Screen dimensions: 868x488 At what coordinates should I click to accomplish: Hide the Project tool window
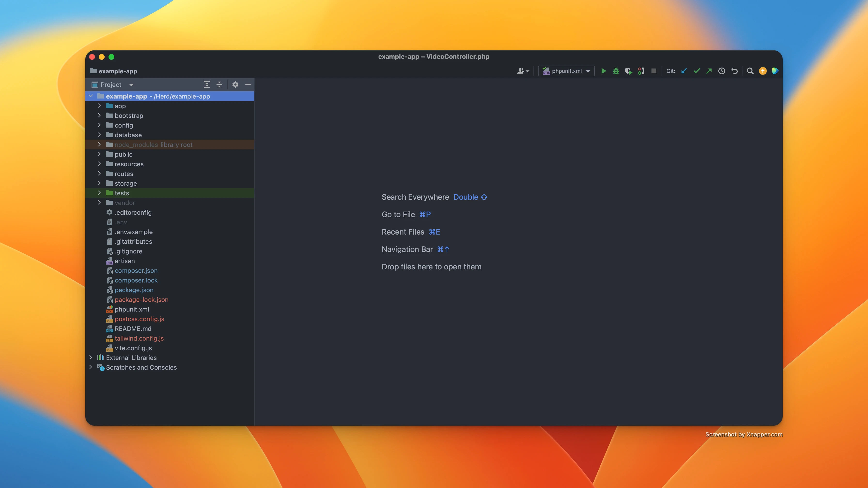pos(248,84)
